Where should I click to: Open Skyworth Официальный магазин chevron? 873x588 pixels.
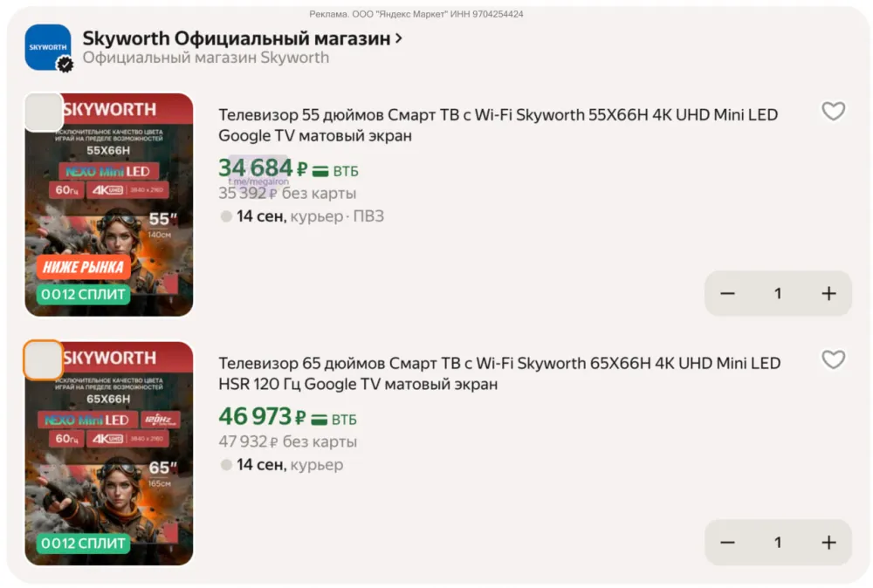pos(399,39)
